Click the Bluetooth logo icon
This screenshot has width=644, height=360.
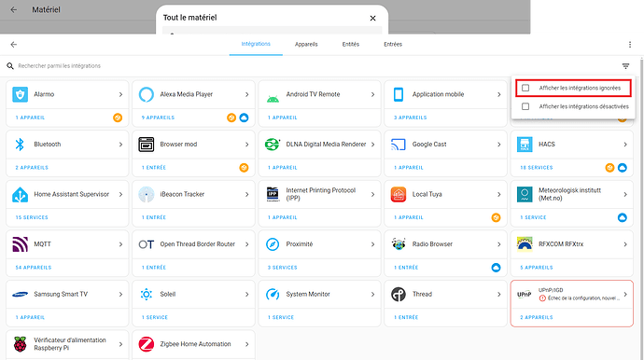[x=20, y=145]
